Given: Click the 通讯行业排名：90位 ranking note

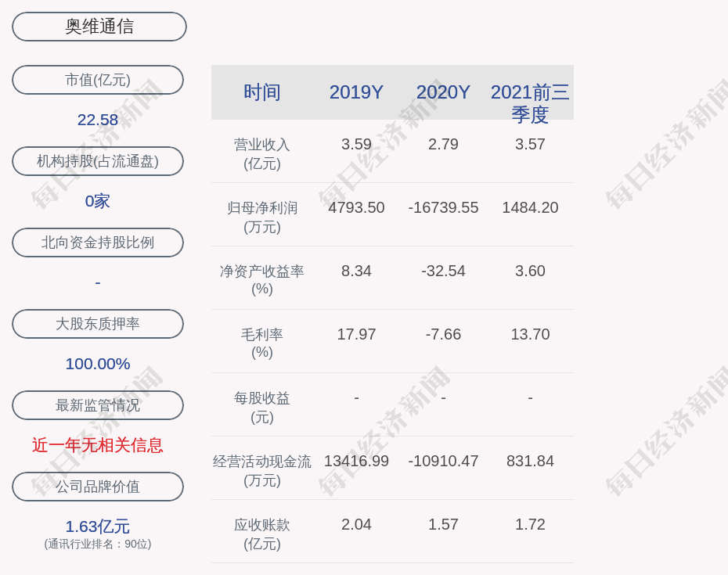Looking at the screenshot, I should 98,544.
